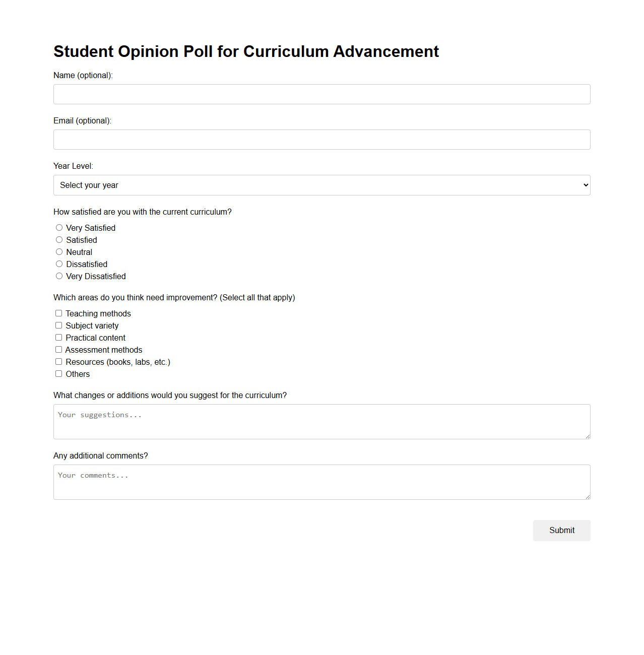Expand the Select your year menu
Image resolution: width=644 pixels, height=655 pixels.
pos(321,185)
